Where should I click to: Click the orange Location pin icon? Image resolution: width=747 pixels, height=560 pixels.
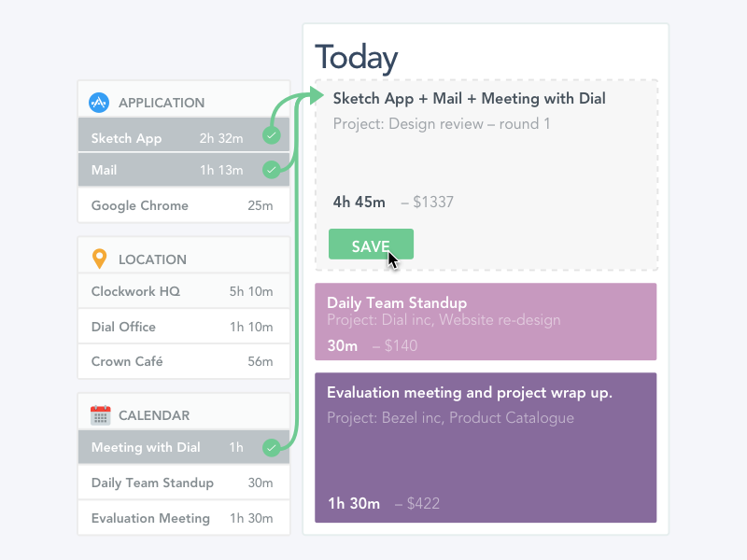pos(99,259)
